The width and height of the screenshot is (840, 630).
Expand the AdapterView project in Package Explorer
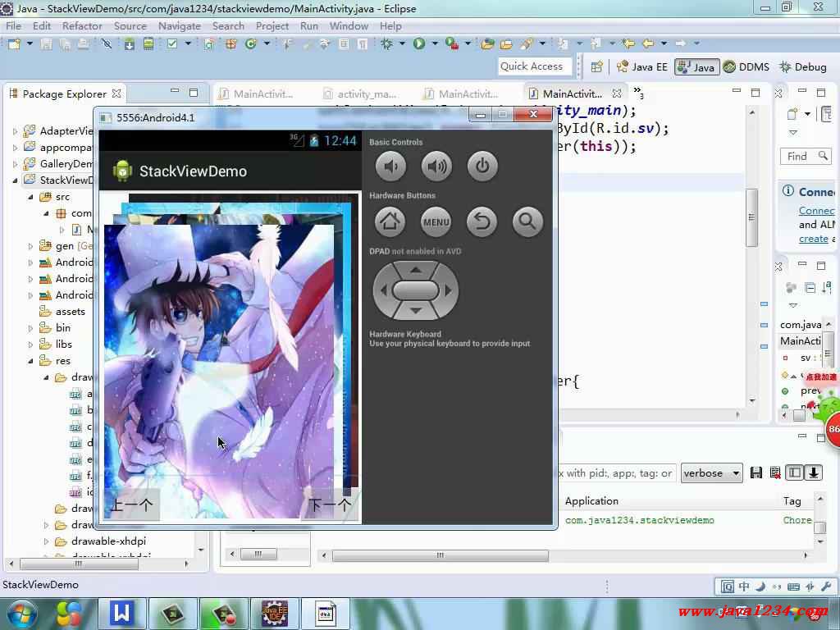click(15, 131)
